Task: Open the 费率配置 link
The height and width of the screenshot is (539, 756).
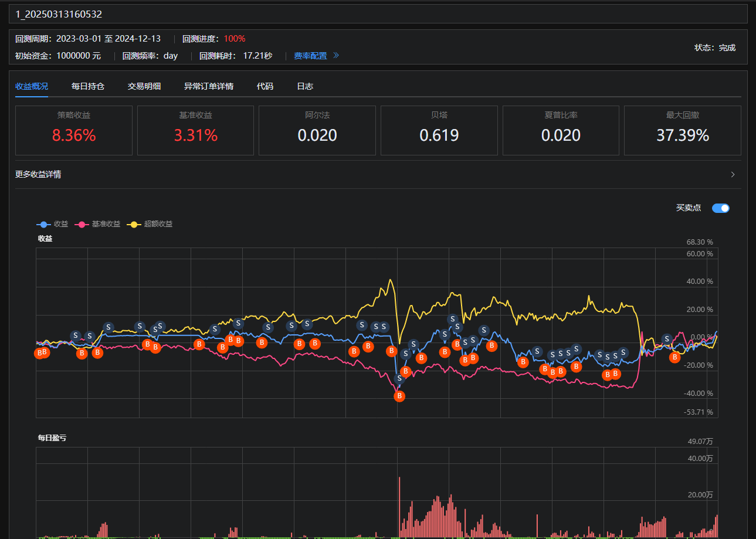Action: (x=310, y=56)
